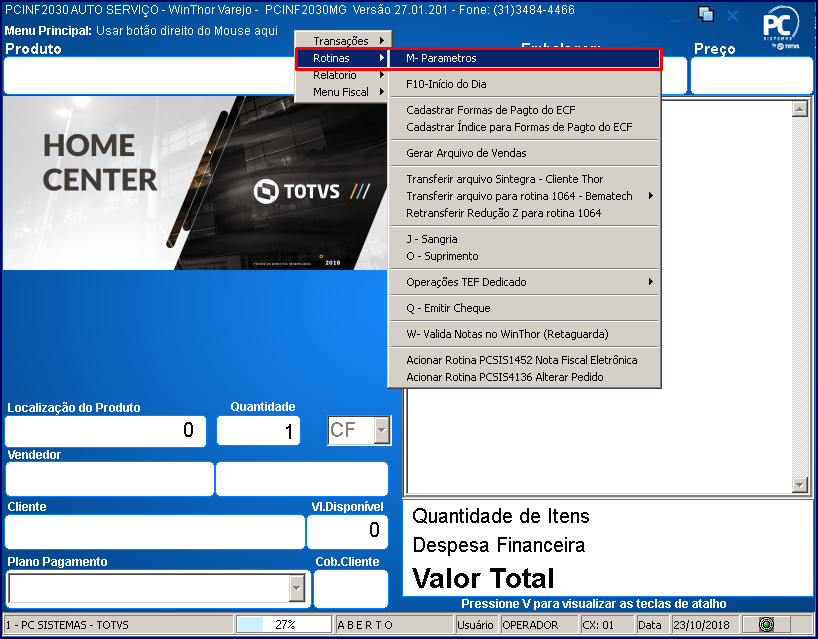Click the 23/10/2018 date entry

[705, 624]
